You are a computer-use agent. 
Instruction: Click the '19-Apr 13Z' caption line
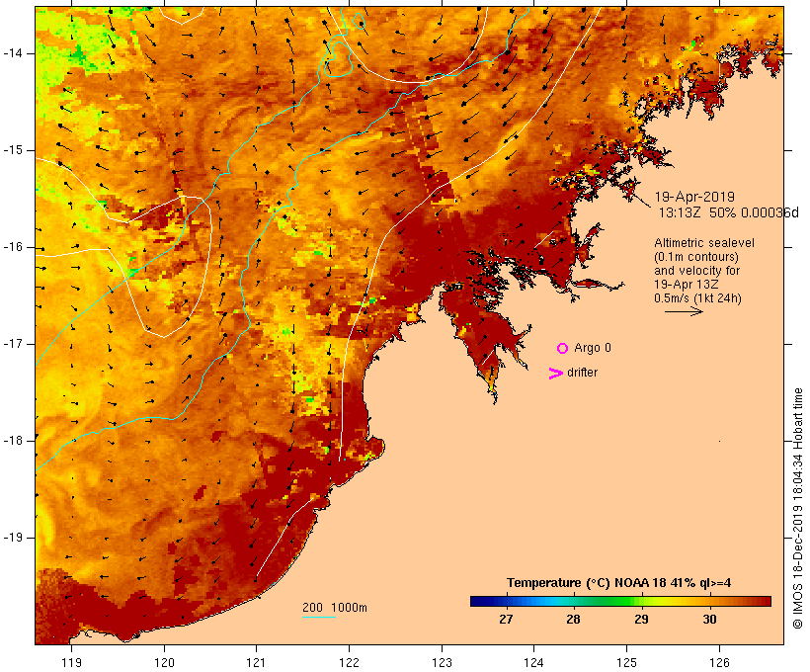point(686,285)
